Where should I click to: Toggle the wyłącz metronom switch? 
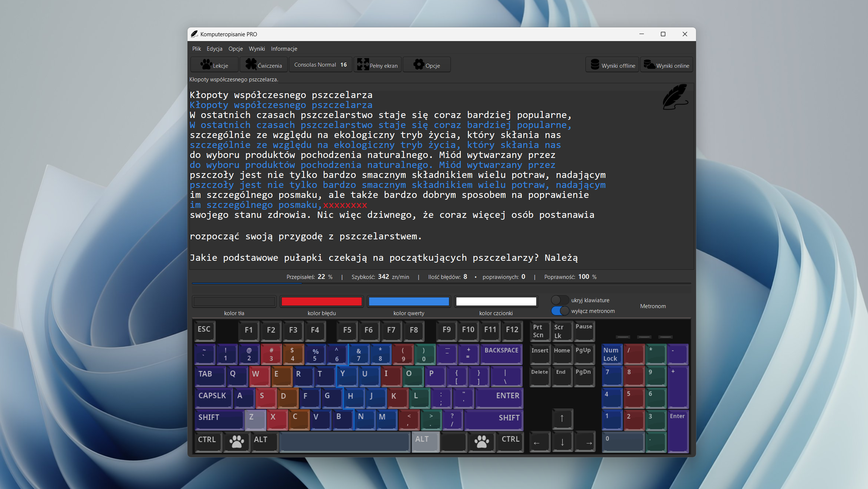pyautogui.click(x=560, y=311)
